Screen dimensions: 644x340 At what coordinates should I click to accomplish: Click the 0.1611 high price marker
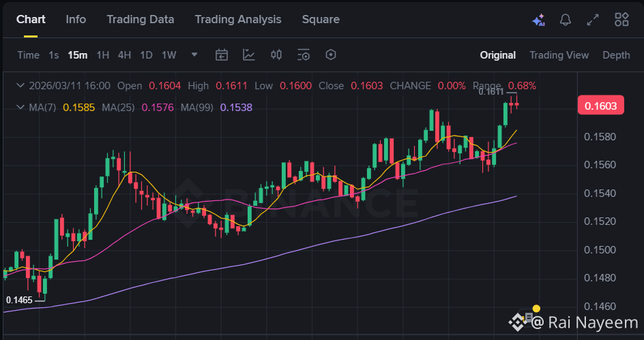(491, 92)
